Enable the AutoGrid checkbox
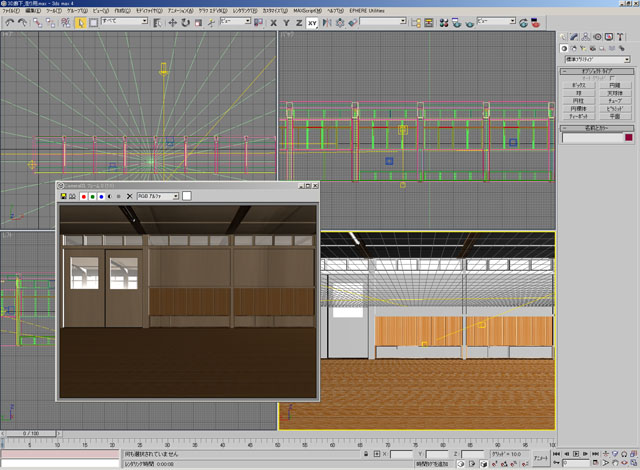 tap(611, 78)
